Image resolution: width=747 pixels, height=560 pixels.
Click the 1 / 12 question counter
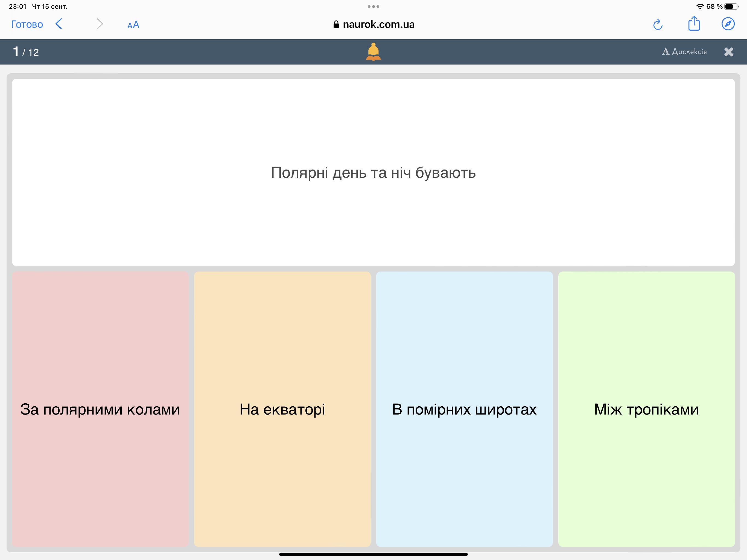click(26, 52)
